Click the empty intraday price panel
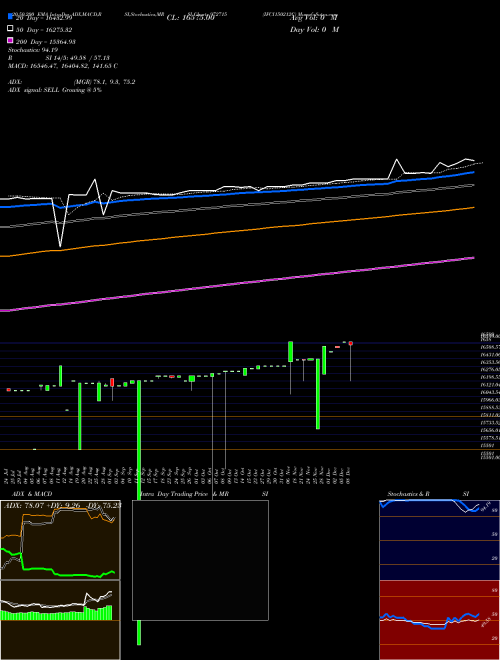Image resolution: width=500 pixels, height=660 pixels. point(200,560)
